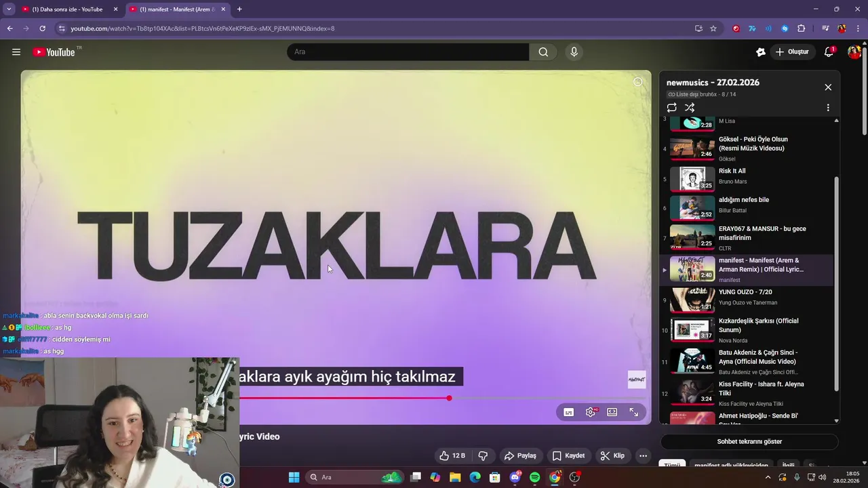Share the video with Paylaş
868x488 pixels.
coord(520,455)
